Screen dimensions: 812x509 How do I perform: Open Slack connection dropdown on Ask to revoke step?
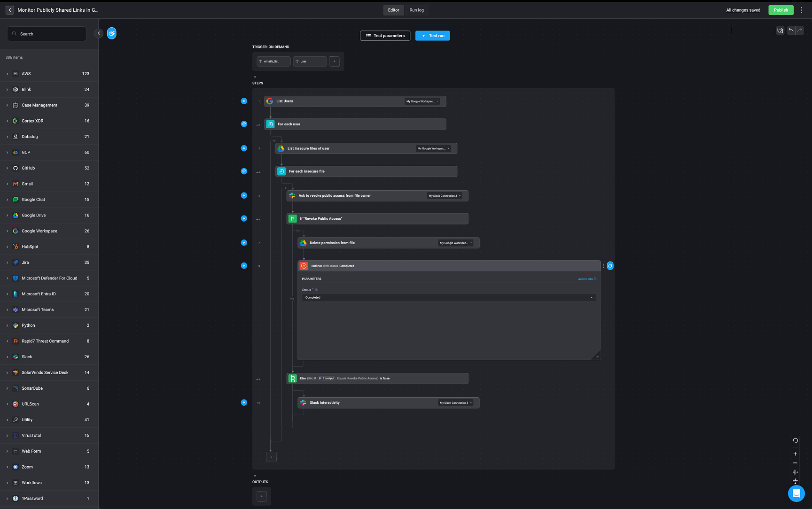click(445, 196)
